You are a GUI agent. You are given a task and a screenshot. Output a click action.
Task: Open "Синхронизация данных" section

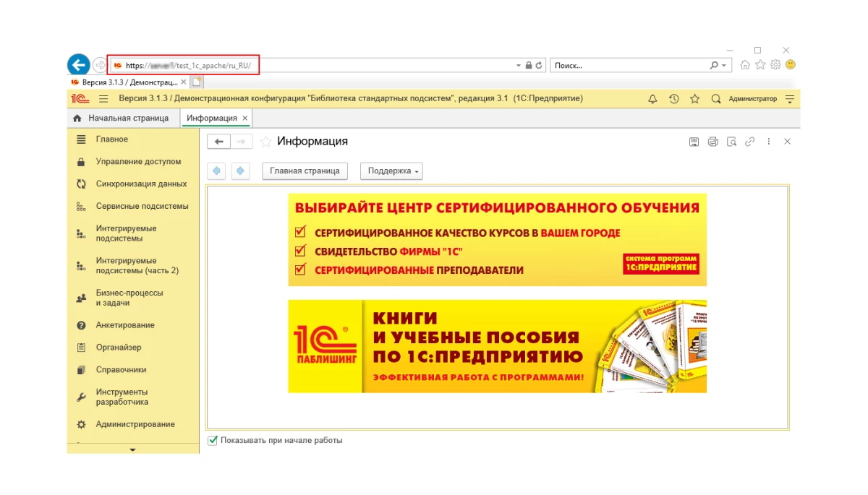tap(133, 184)
